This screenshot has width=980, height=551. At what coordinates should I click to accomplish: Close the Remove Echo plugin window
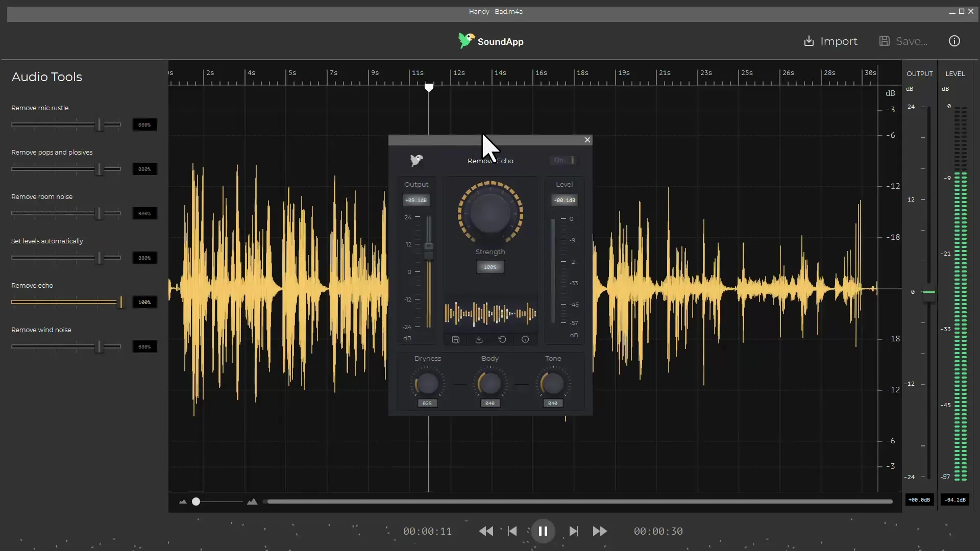[587, 140]
